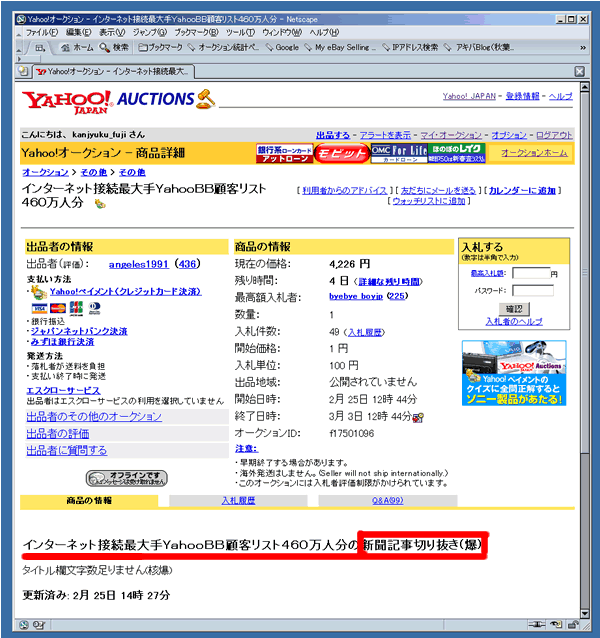The height and width of the screenshot is (638, 600).
Task: Open ジャパンネットバンク決済 link
Action: click(x=79, y=331)
